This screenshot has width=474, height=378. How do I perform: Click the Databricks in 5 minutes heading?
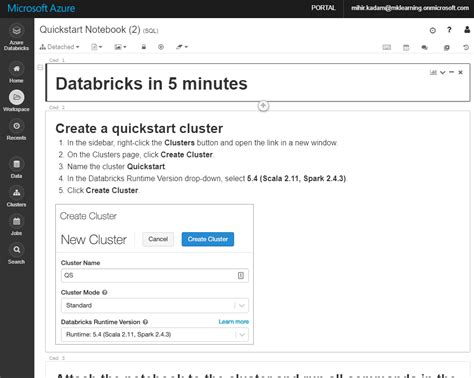(152, 83)
